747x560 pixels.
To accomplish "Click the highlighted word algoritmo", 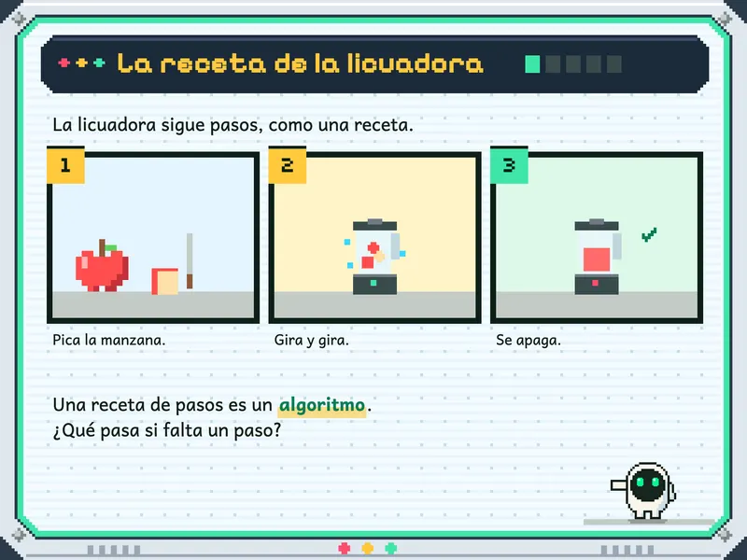I will pos(322,405).
